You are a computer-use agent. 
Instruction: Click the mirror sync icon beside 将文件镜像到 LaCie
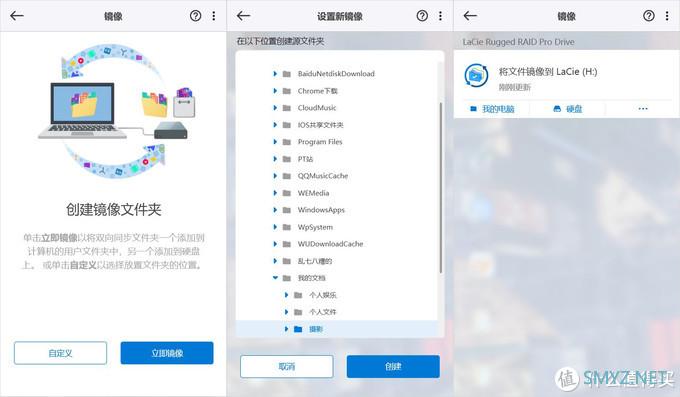click(476, 75)
